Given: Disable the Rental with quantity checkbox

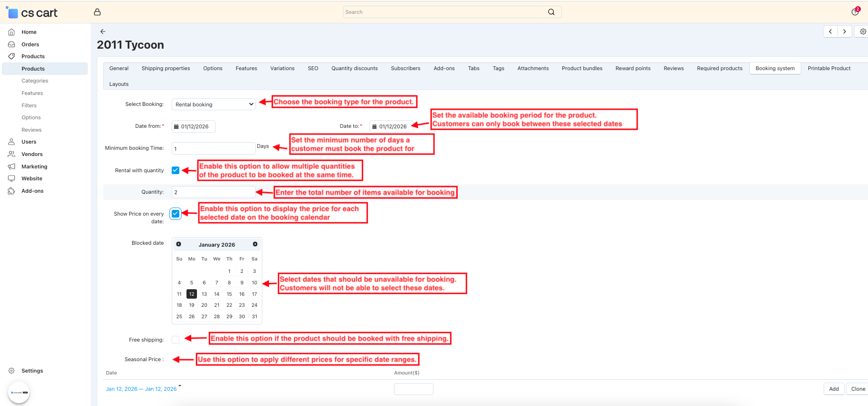Looking at the screenshot, I should click(x=176, y=170).
